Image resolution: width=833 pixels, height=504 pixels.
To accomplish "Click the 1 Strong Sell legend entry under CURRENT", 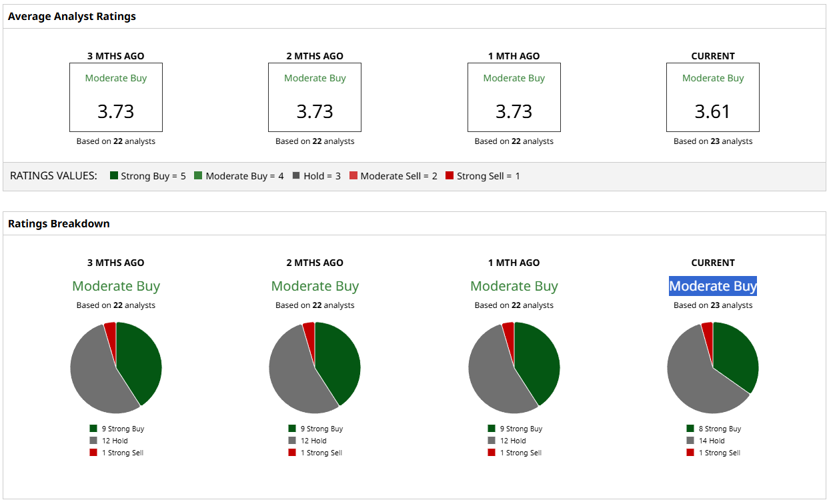I will pos(714,453).
